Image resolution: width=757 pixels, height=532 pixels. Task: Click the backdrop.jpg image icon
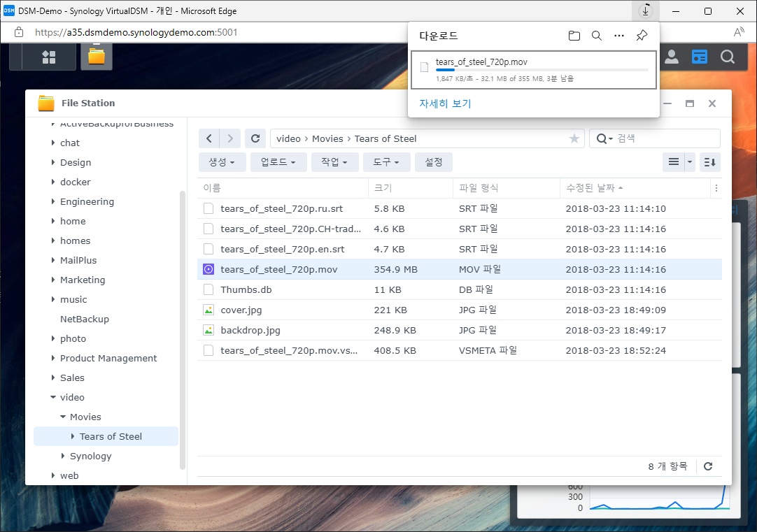coord(208,330)
